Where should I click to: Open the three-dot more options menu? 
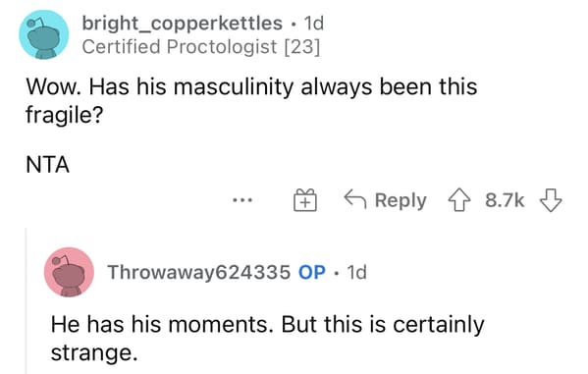click(242, 200)
